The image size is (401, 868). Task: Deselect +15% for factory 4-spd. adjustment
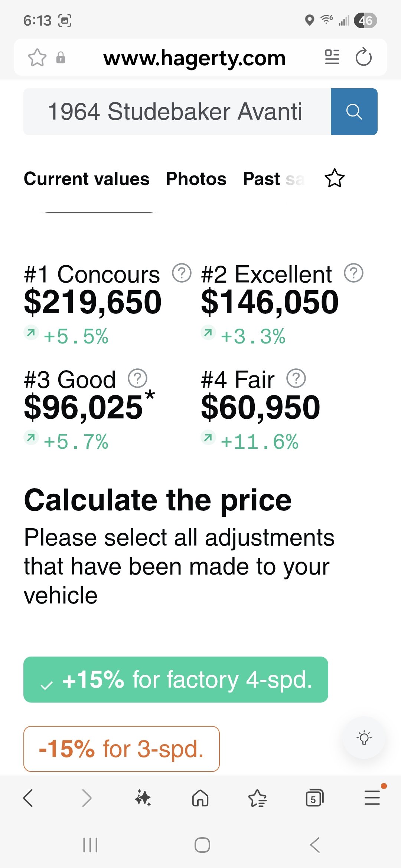click(176, 680)
